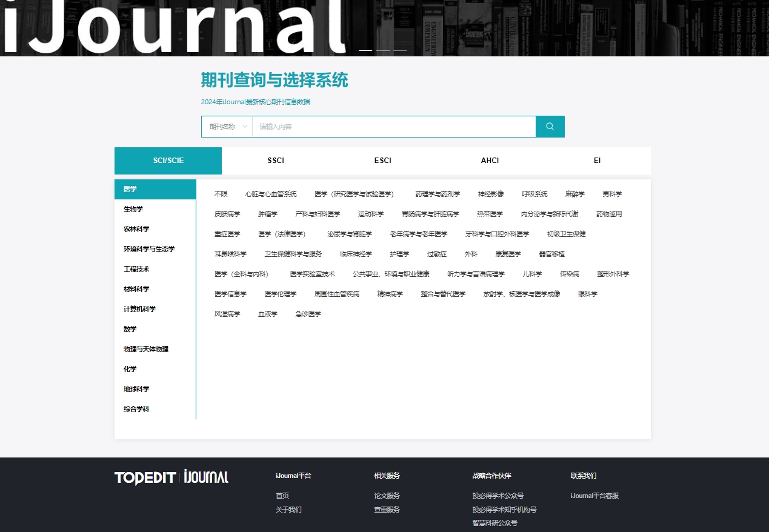Image resolution: width=769 pixels, height=532 pixels.
Task: Open the AHCI tab
Action: 490,161
